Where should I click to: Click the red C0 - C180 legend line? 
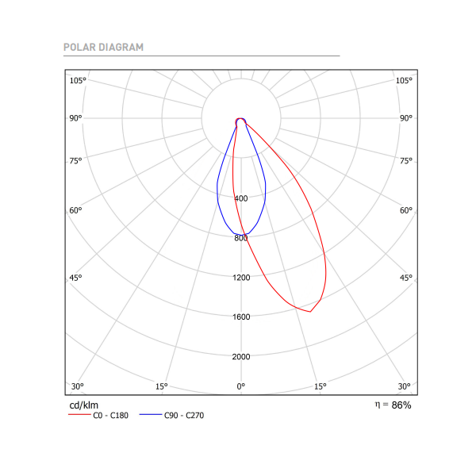(79, 415)
